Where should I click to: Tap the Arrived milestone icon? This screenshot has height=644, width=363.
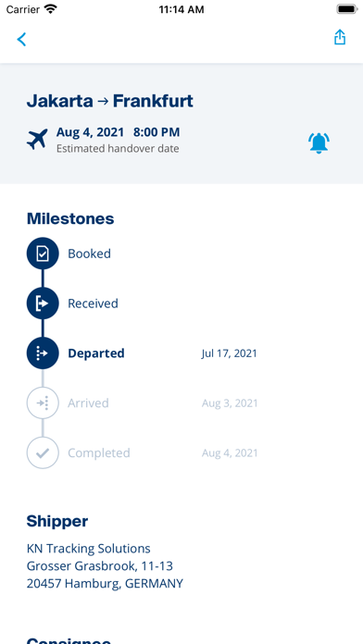tap(43, 402)
